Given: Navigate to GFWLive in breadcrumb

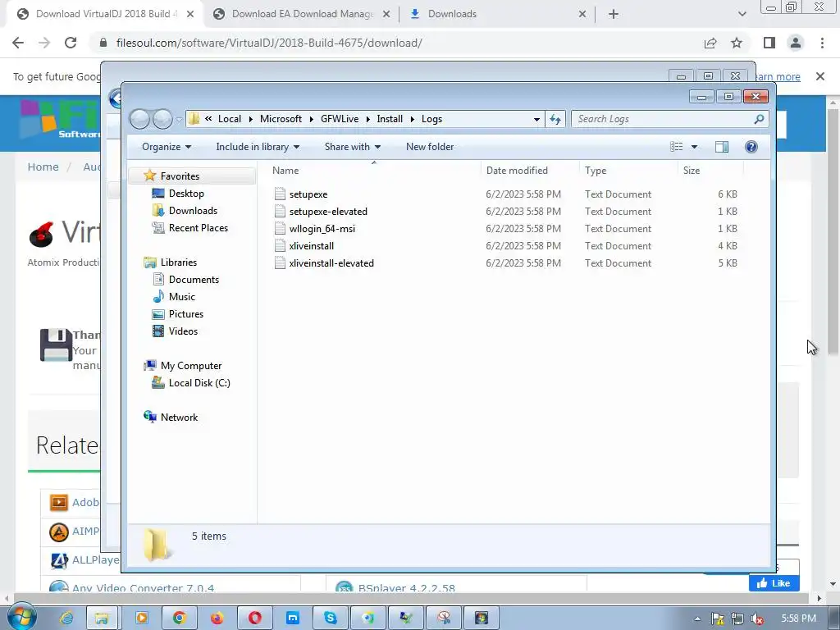Looking at the screenshot, I should pos(340,119).
